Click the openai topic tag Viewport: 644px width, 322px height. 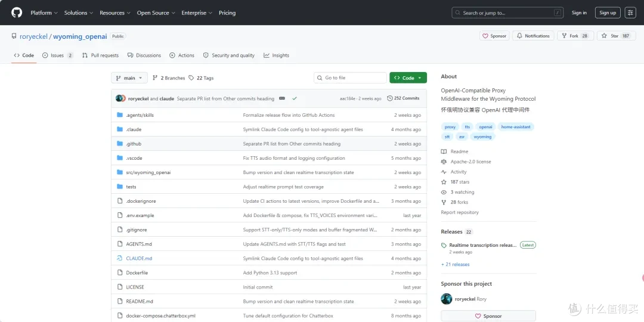pos(485,127)
